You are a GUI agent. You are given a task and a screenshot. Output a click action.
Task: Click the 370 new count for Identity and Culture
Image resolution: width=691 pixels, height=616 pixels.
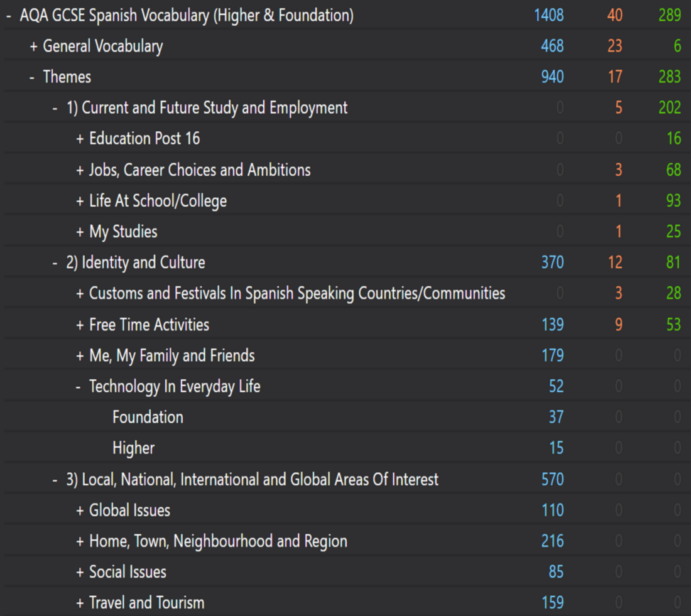(552, 262)
